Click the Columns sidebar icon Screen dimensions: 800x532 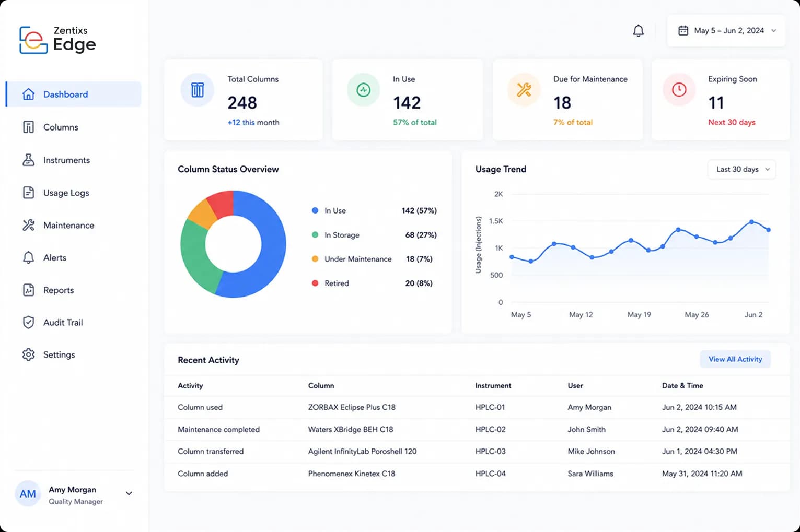(29, 127)
